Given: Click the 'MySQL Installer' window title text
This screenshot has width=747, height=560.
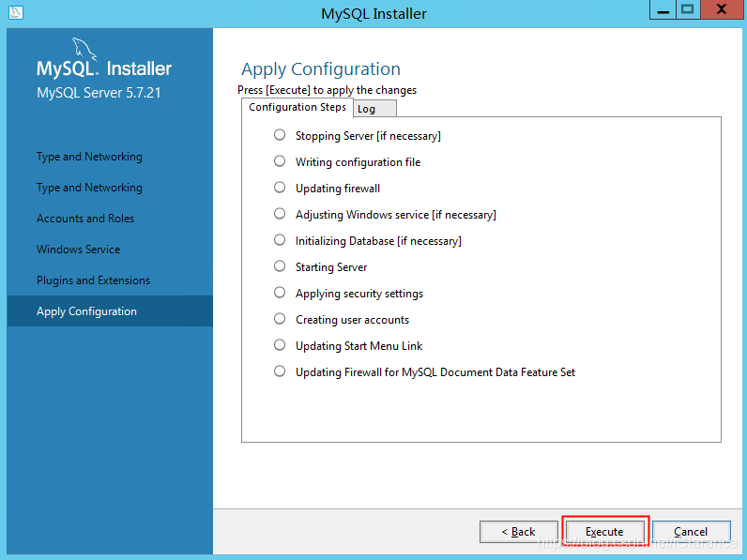Looking at the screenshot, I should 373,14.
